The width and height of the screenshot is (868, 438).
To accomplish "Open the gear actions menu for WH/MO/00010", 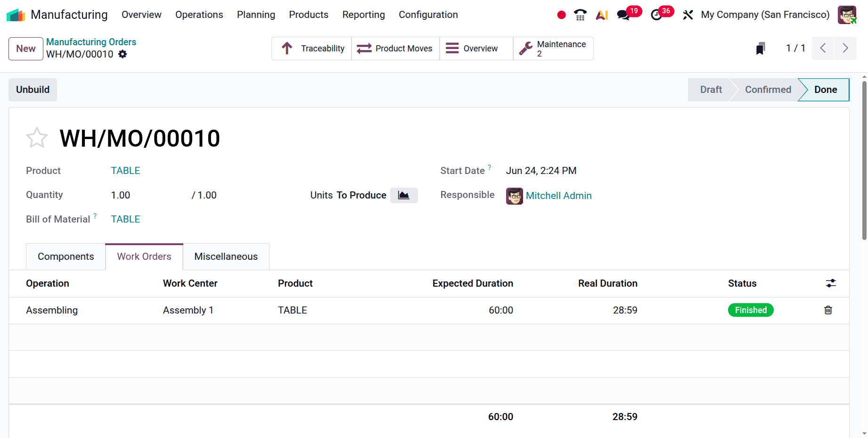I will [x=123, y=54].
